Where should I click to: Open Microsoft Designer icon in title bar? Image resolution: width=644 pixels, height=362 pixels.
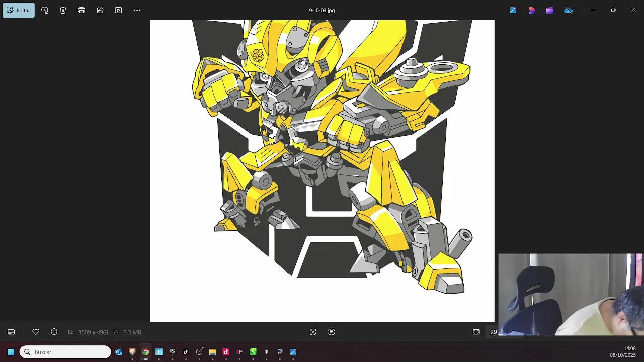pyautogui.click(x=531, y=10)
